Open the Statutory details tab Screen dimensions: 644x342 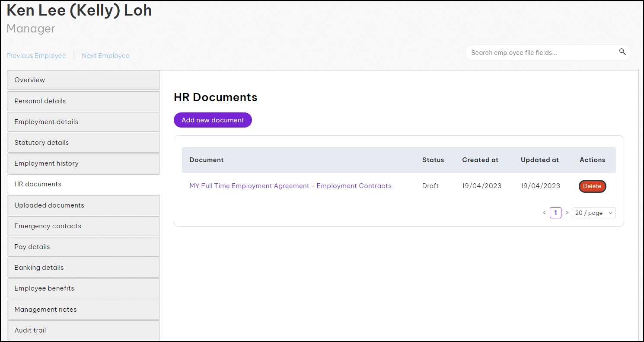coord(83,143)
